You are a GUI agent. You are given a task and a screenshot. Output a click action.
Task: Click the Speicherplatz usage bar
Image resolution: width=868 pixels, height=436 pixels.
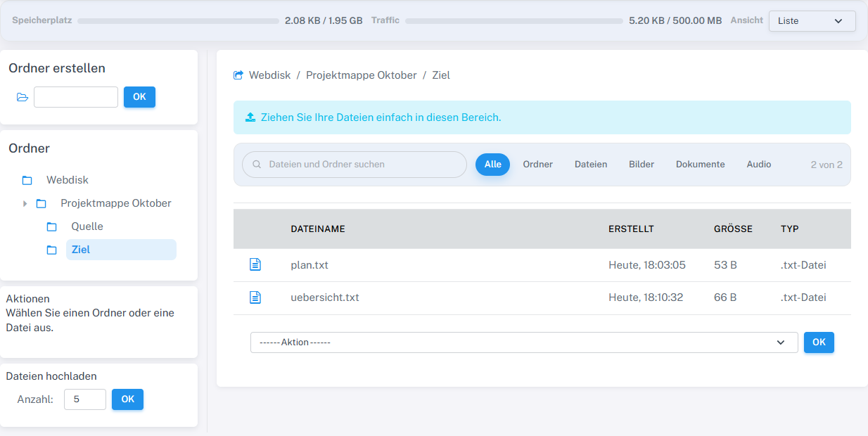[x=179, y=21]
